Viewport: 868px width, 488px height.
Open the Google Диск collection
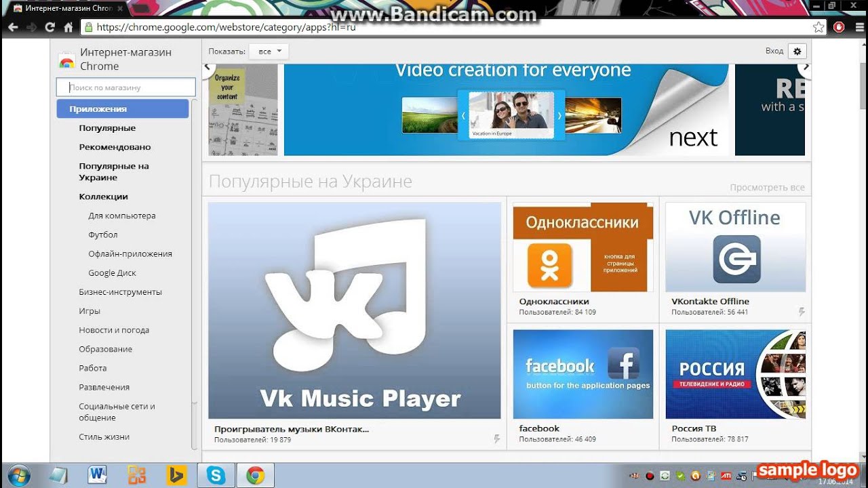click(x=112, y=272)
